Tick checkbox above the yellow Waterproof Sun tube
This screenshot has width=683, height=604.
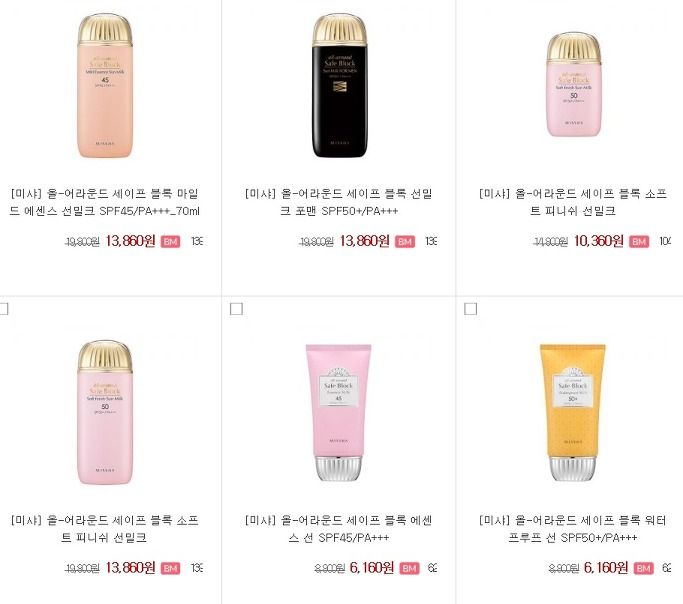pos(470,309)
